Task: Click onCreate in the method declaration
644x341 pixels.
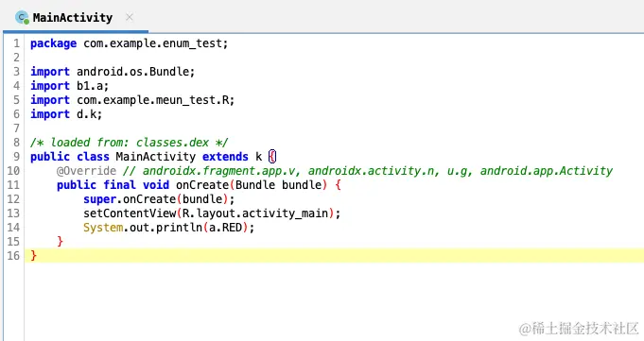Action: pos(202,185)
